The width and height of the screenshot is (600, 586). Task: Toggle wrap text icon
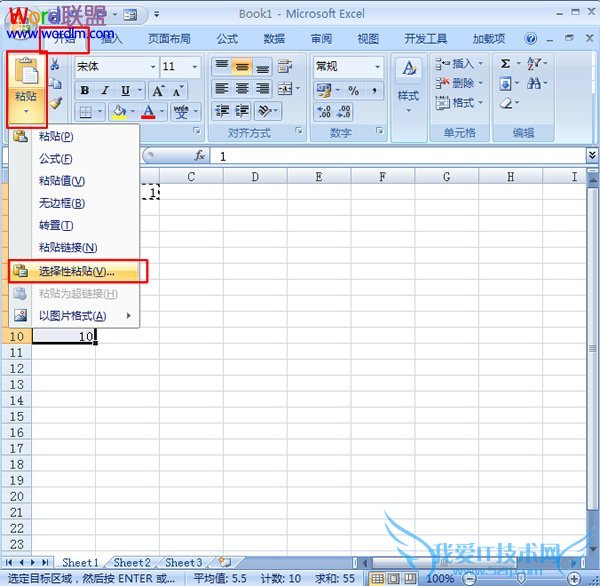285,66
